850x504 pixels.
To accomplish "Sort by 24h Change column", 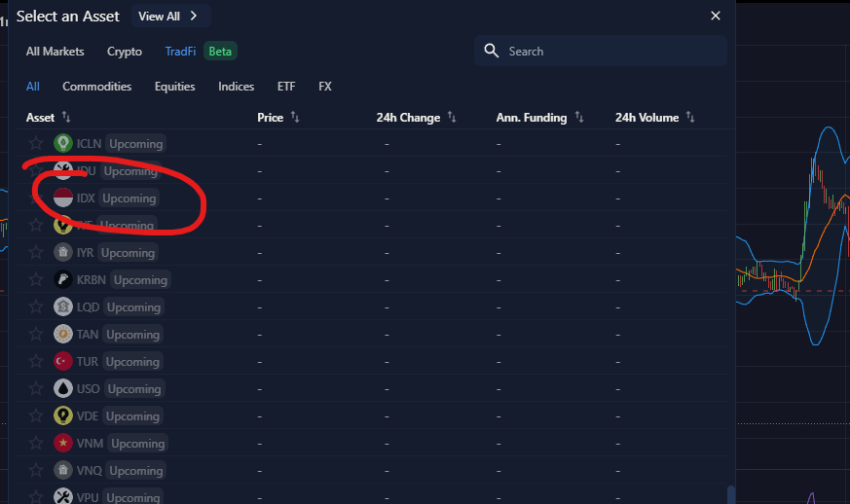I will [452, 117].
